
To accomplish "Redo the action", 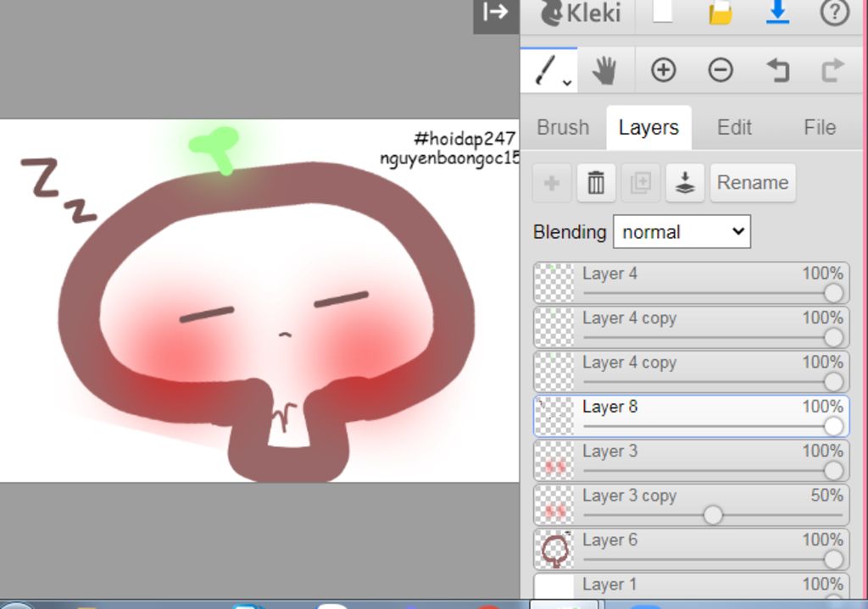I will pos(832,70).
